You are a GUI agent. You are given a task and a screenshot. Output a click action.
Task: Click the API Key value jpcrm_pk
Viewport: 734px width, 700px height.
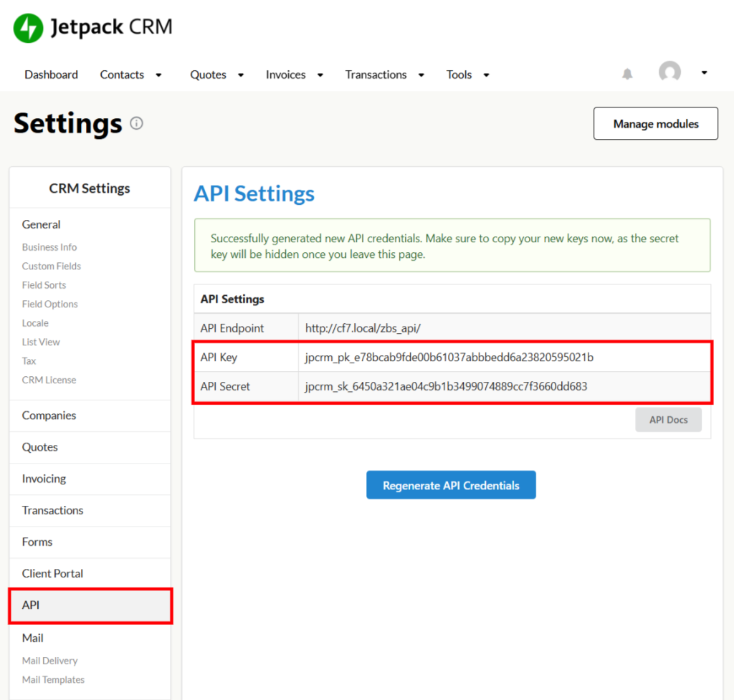tap(449, 357)
